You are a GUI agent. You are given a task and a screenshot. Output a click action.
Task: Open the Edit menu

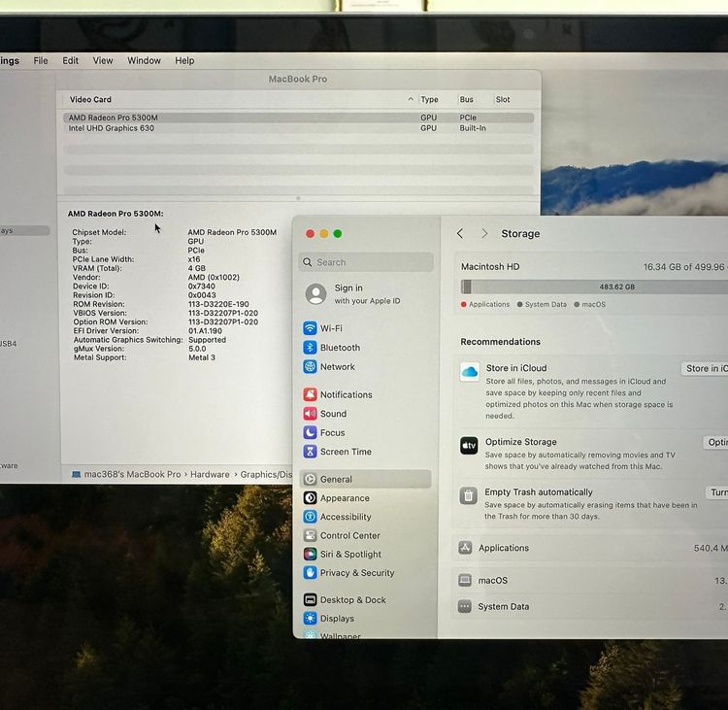(x=71, y=60)
